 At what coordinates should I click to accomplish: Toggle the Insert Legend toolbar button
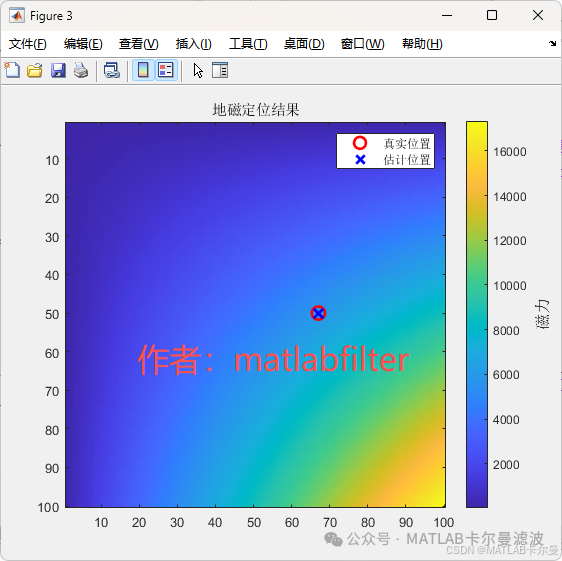coord(166,70)
